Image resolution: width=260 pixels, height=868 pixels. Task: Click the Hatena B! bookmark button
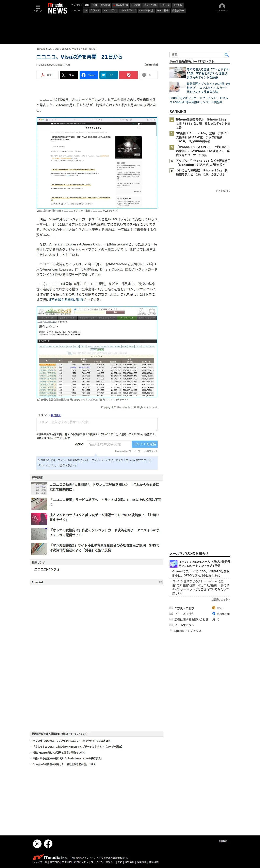tap(109, 75)
